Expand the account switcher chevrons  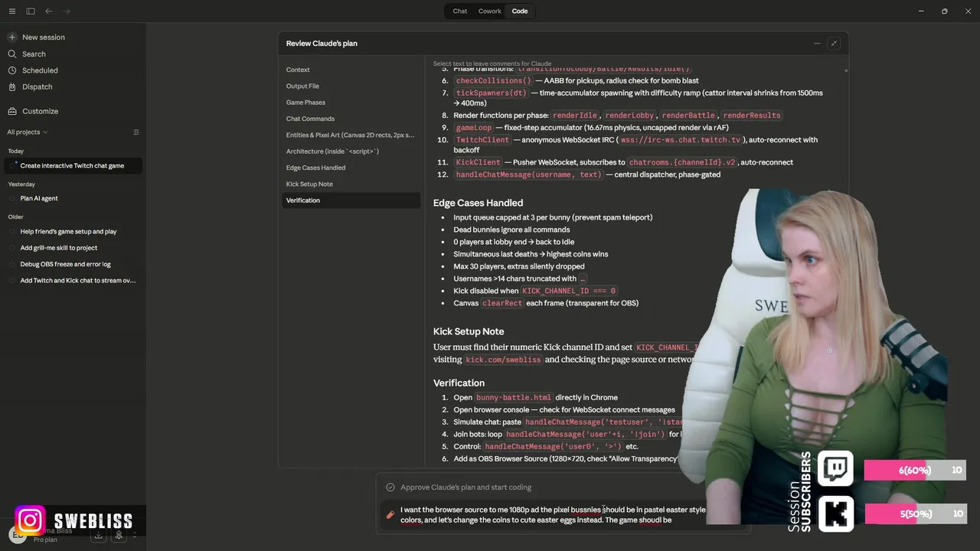click(135, 536)
